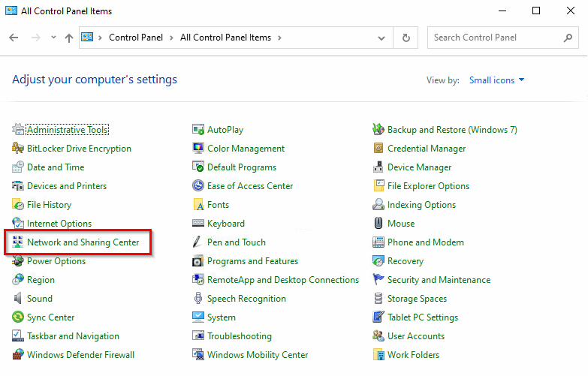Open the Default Programs link
This screenshot has width=588, height=376.
click(242, 167)
